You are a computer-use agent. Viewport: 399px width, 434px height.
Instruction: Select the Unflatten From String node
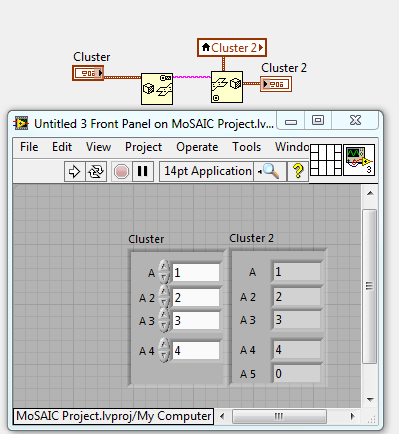pyautogui.click(x=227, y=87)
